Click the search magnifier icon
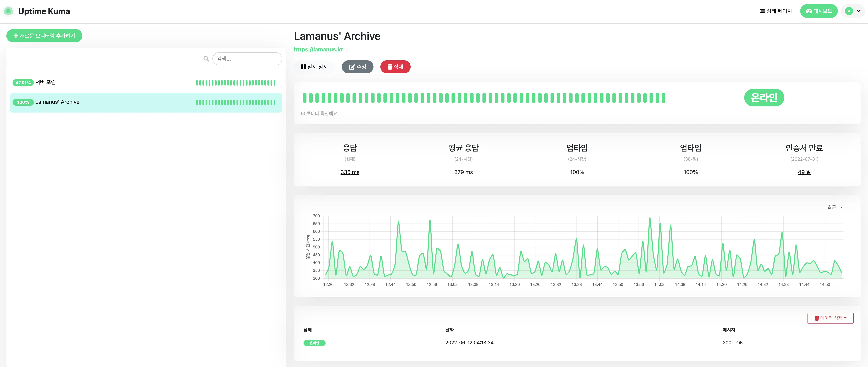This screenshot has height=367, width=868. tap(206, 59)
